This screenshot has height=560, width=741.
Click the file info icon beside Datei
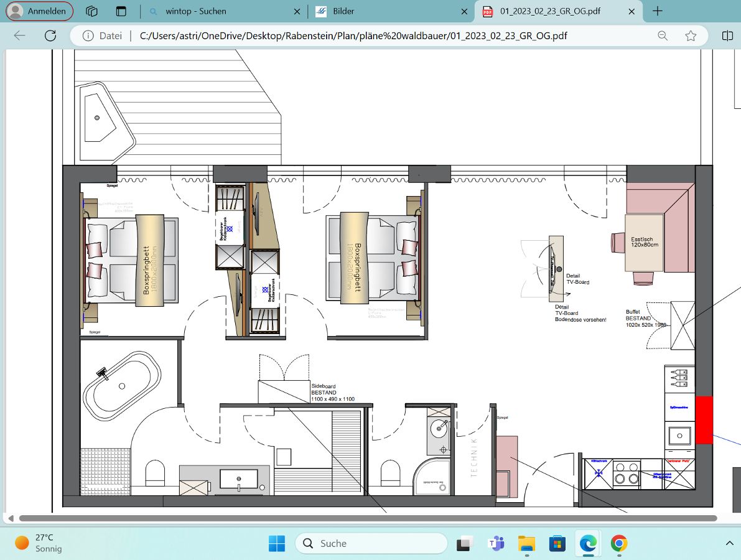click(x=88, y=35)
